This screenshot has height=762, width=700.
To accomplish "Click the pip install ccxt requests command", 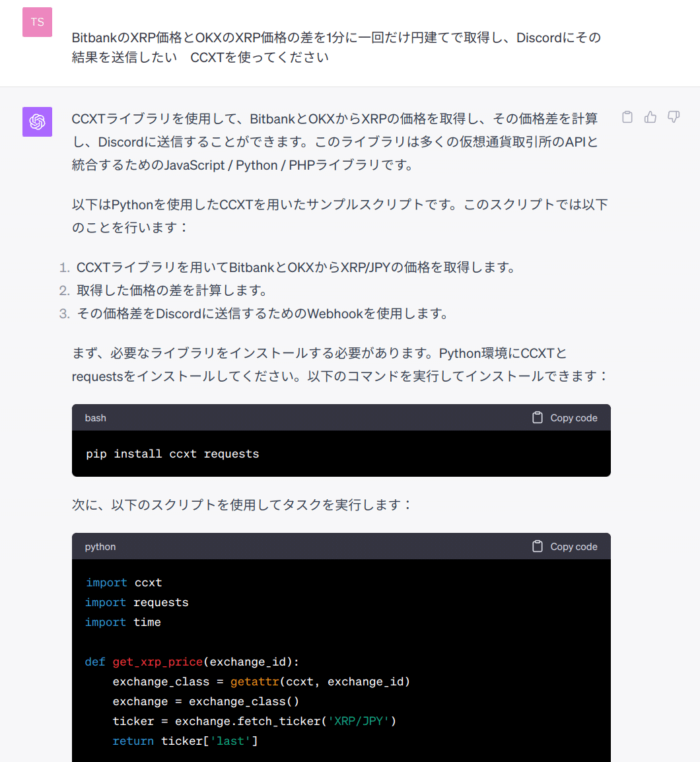I will (172, 454).
